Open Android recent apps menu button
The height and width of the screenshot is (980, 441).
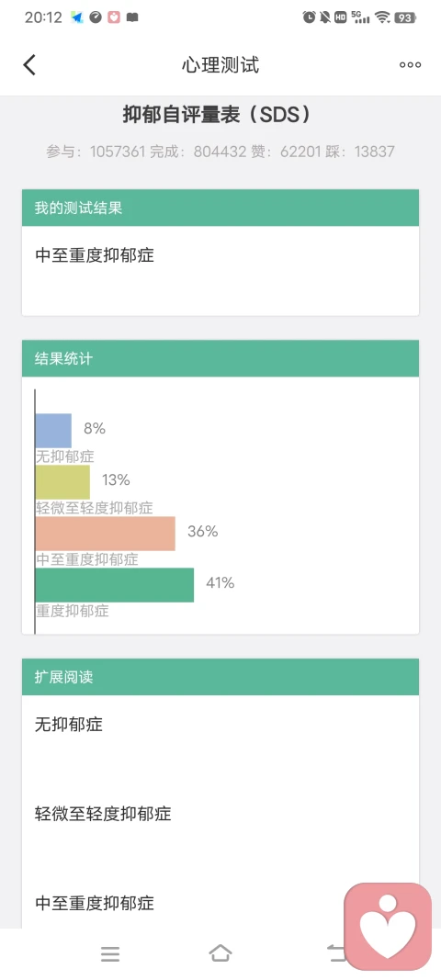110,953
